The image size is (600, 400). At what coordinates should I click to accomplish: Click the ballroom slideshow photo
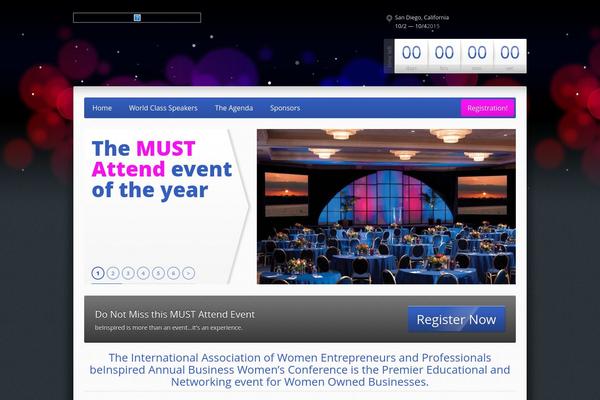[386, 207]
